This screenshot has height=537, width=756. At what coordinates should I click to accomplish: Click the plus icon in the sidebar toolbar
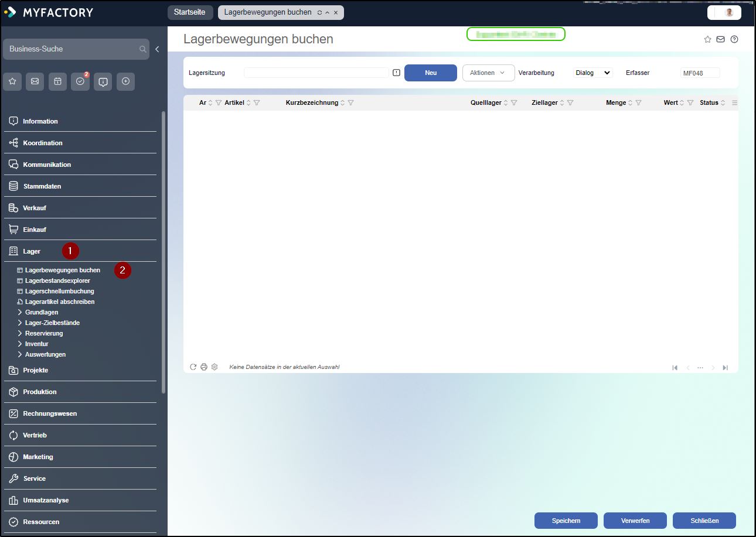click(125, 81)
